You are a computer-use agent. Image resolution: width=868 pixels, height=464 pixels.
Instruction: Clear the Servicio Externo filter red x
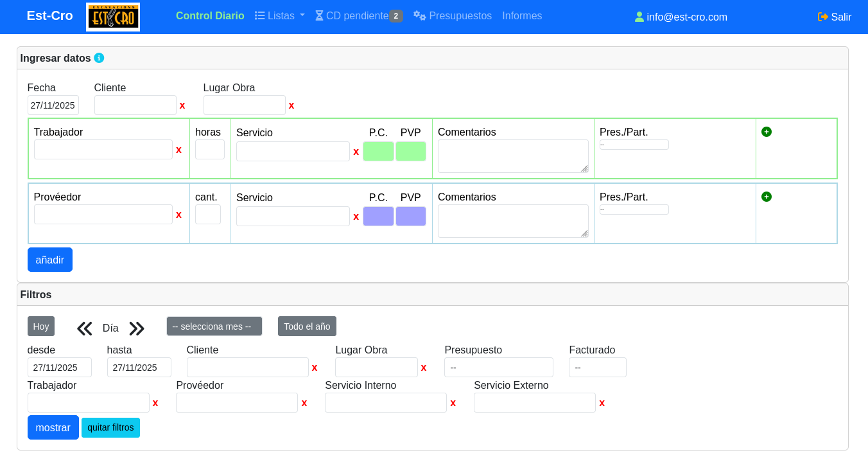(x=602, y=403)
